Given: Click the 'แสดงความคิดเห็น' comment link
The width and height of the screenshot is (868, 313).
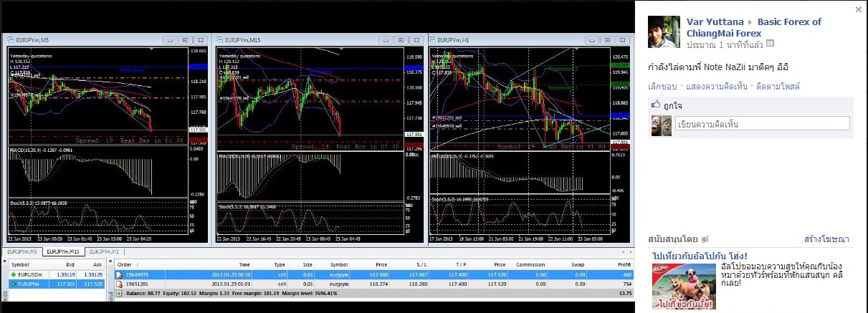Looking at the screenshot, I should pos(717,86).
